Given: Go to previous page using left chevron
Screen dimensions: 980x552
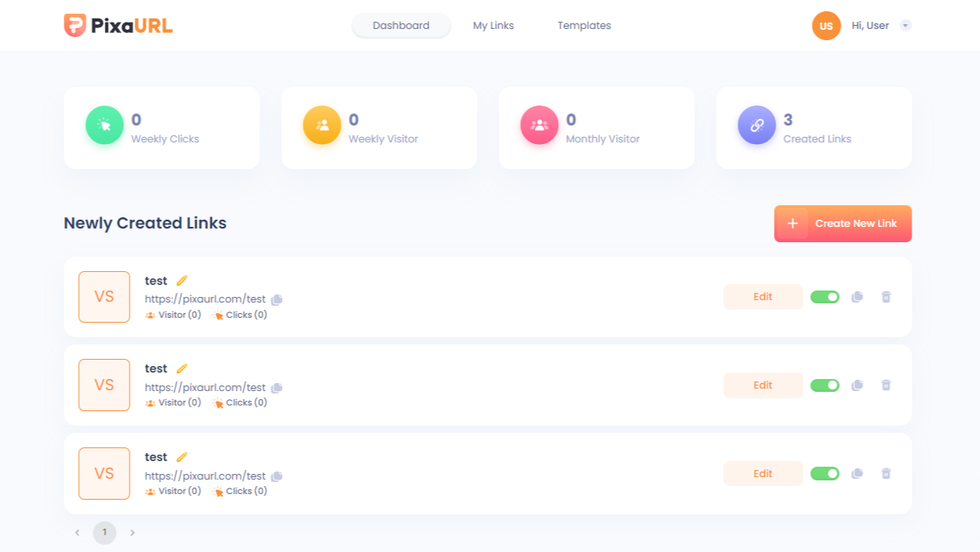Looking at the screenshot, I should (77, 533).
